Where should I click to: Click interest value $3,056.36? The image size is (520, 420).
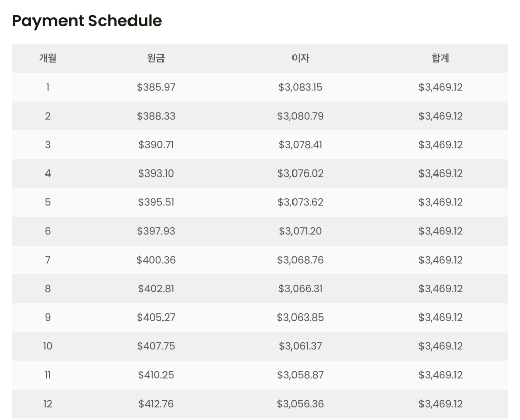click(301, 404)
